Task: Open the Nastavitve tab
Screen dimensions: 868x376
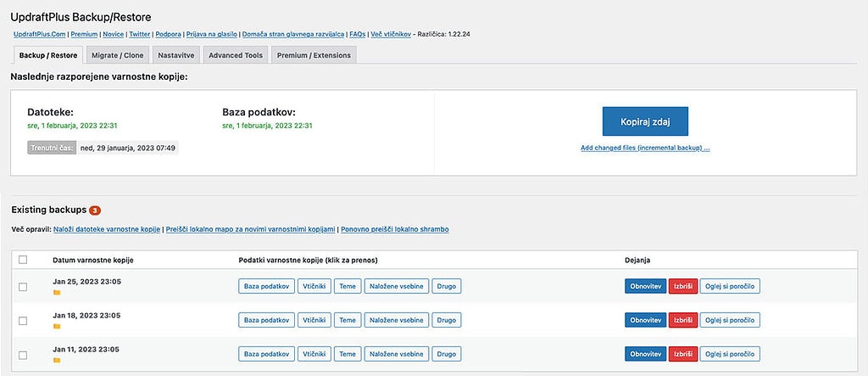Action: pyautogui.click(x=176, y=55)
